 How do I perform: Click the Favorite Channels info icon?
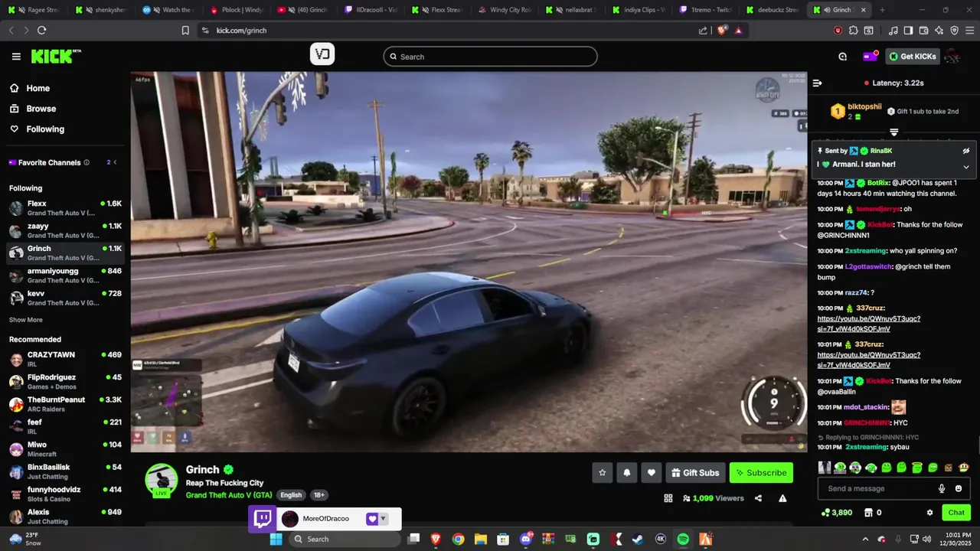point(87,162)
